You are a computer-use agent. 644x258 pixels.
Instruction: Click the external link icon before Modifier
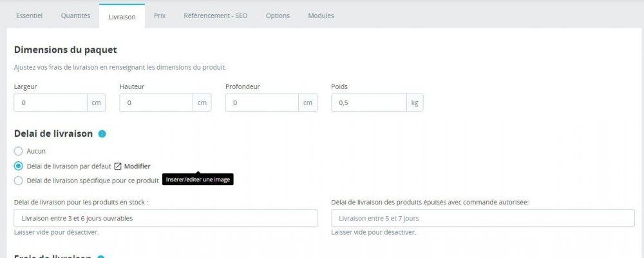(x=118, y=166)
